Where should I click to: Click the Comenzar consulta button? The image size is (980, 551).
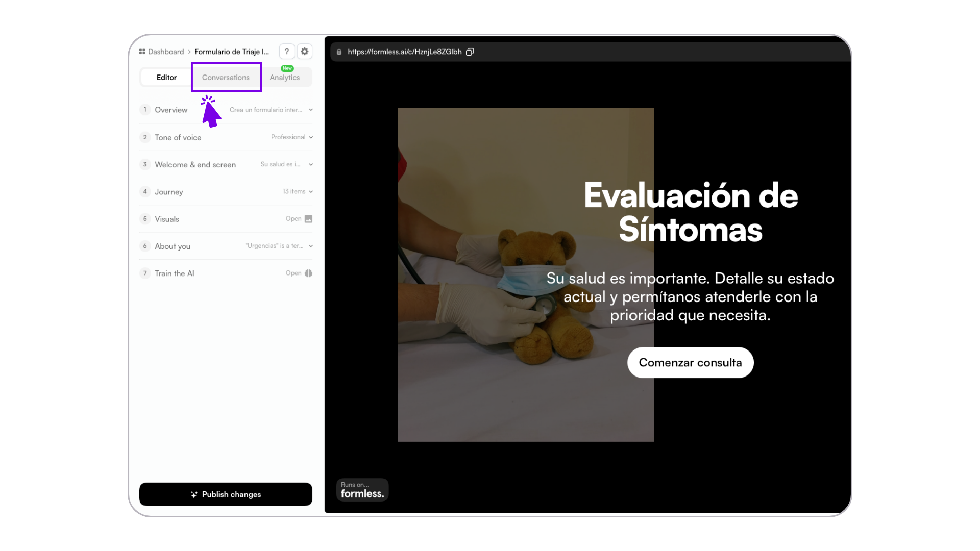pyautogui.click(x=690, y=363)
